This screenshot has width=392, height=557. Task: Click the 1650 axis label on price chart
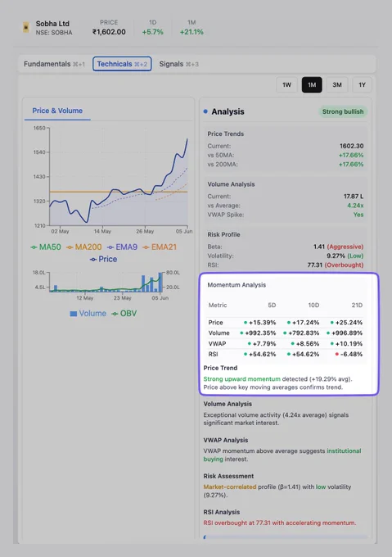pos(39,128)
